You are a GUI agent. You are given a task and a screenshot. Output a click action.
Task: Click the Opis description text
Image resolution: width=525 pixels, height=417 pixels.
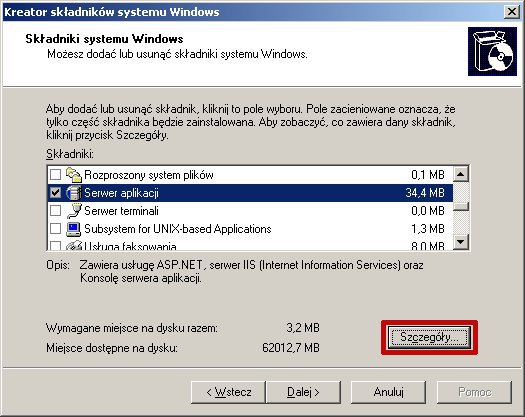[251, 272]
